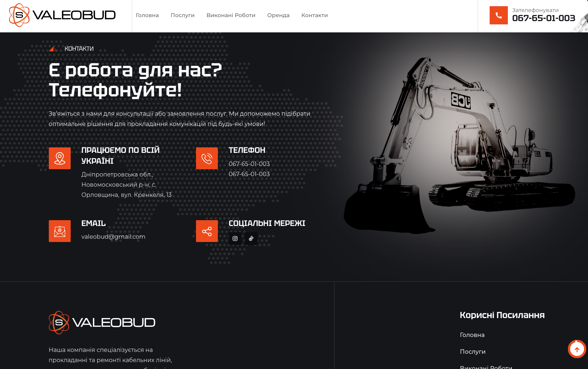
Task: Click the orange share network icon
Action: coord(207,231)
